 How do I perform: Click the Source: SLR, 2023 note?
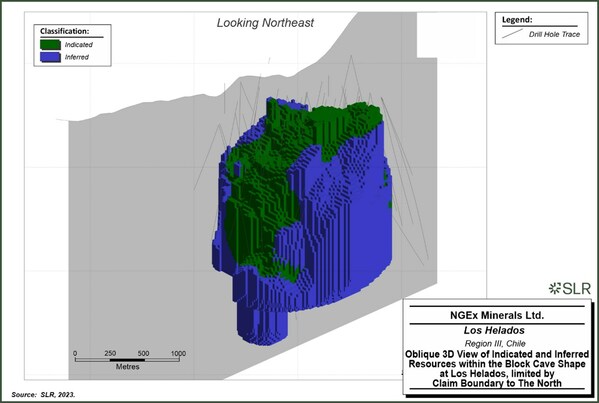(44, 395)
